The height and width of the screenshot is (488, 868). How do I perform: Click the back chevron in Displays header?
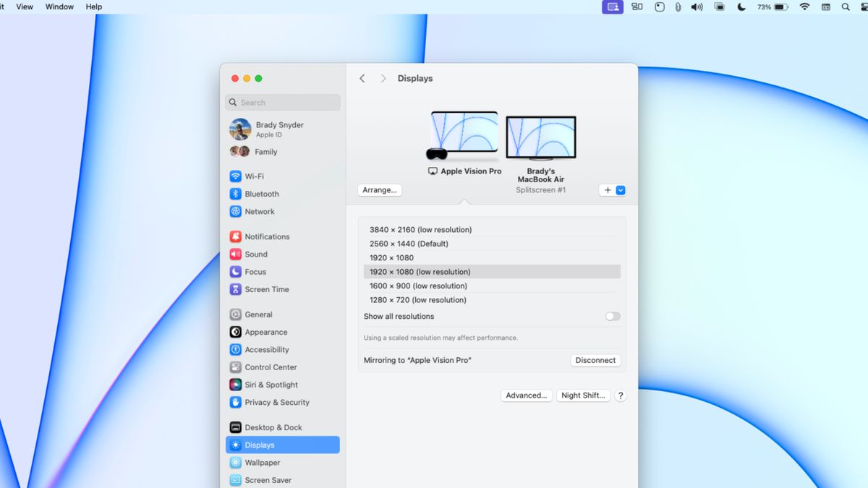pos(362,77)
